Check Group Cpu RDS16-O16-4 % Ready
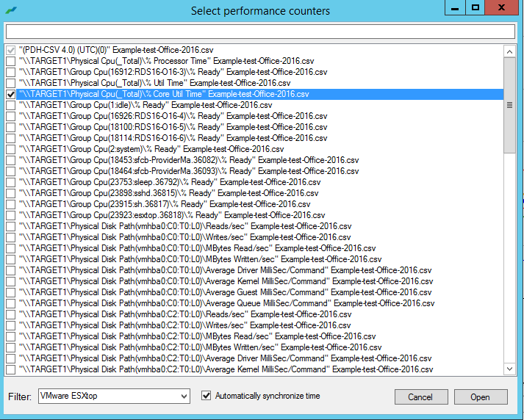Screen dimensions: 524x420 tap(11, 116)
